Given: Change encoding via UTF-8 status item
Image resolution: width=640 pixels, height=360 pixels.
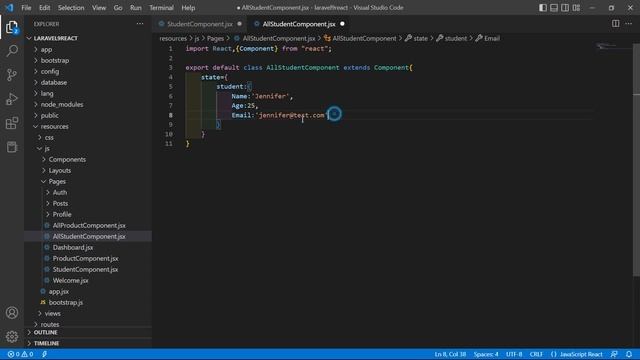Looking at the screenshot, I should [514, 354].
